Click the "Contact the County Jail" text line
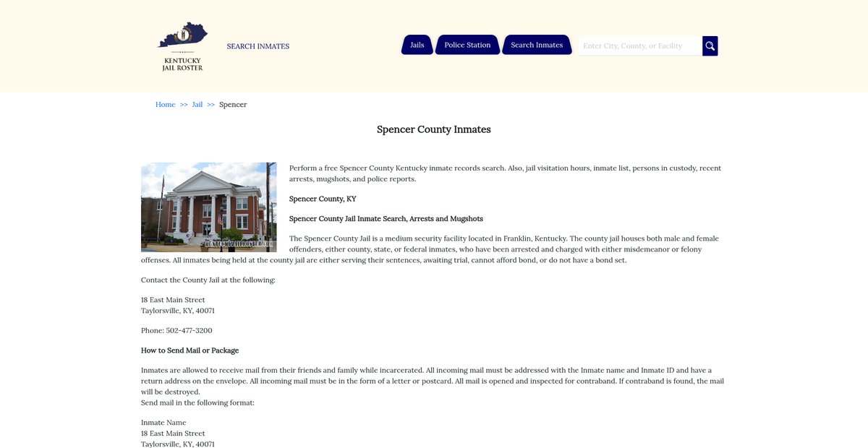The width and height of the screenshot is (868, 448). tap(208, 280)
